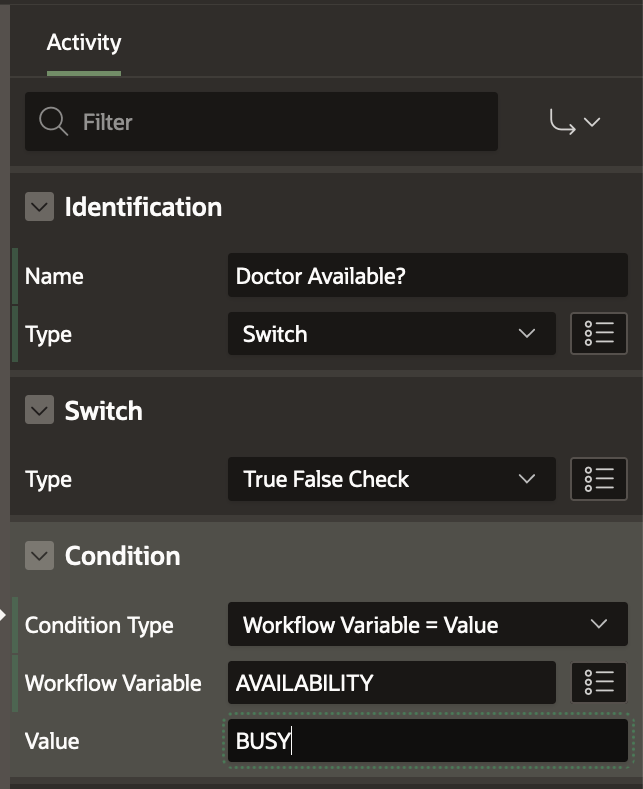643x789 pixels.
Task: Click the Name field with Doctor Available?
Action: 427,276
